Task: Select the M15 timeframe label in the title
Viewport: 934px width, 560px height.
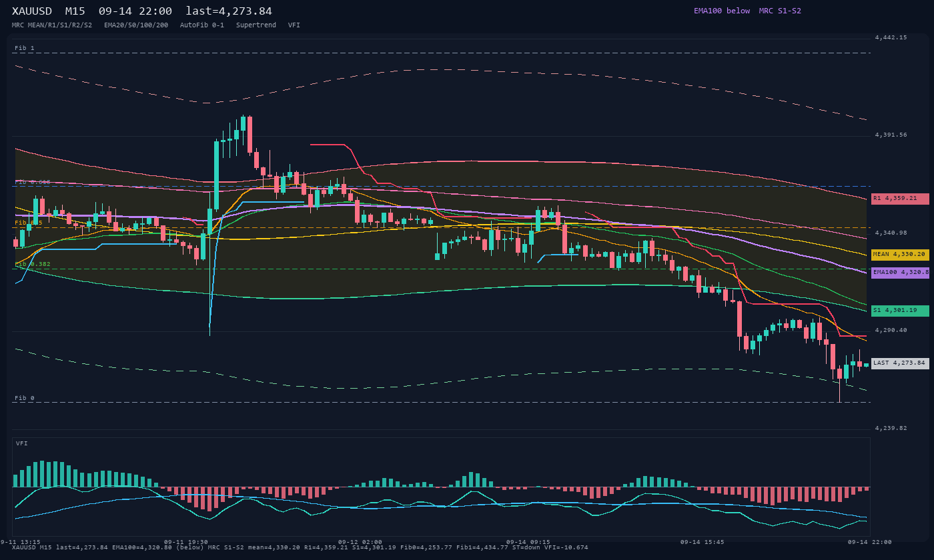Action: click(75, 11)
